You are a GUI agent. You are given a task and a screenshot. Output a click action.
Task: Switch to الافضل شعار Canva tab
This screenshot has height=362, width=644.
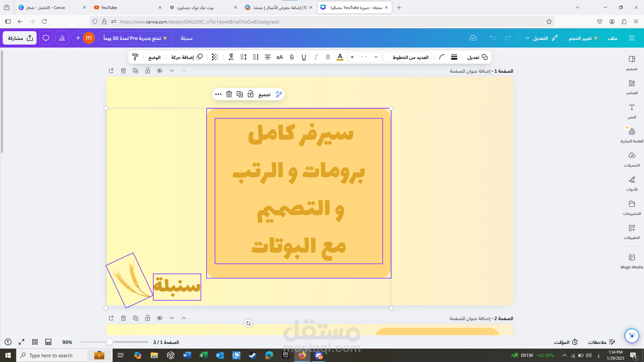(x=52, y=7)
